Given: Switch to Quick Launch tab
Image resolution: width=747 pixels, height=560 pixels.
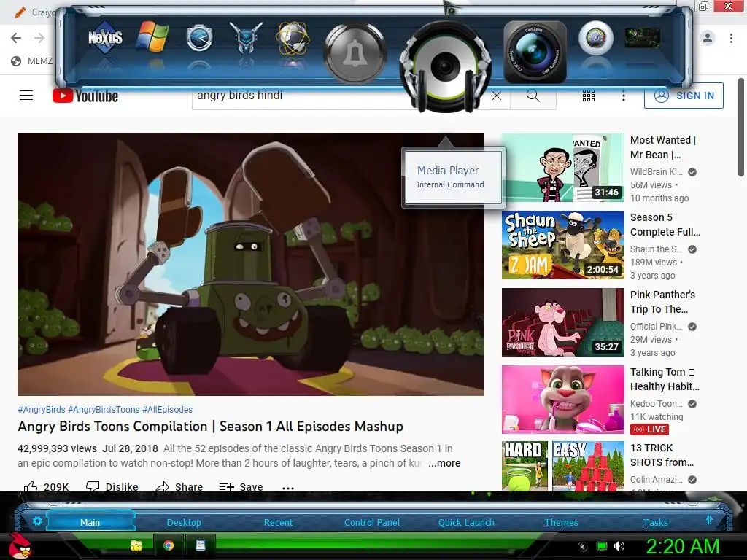Looking at the screenshot, I should pyautogui.click(x=466, y=522).
